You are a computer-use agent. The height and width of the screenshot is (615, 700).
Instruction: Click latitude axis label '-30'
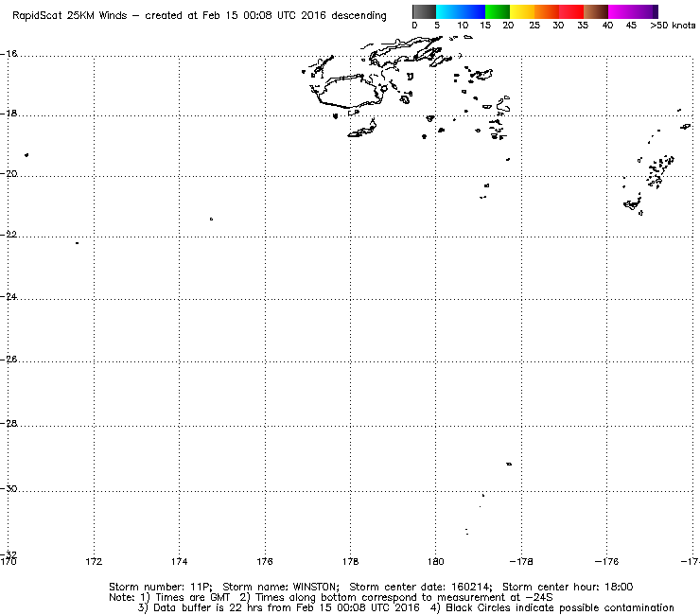pos(9,488)
